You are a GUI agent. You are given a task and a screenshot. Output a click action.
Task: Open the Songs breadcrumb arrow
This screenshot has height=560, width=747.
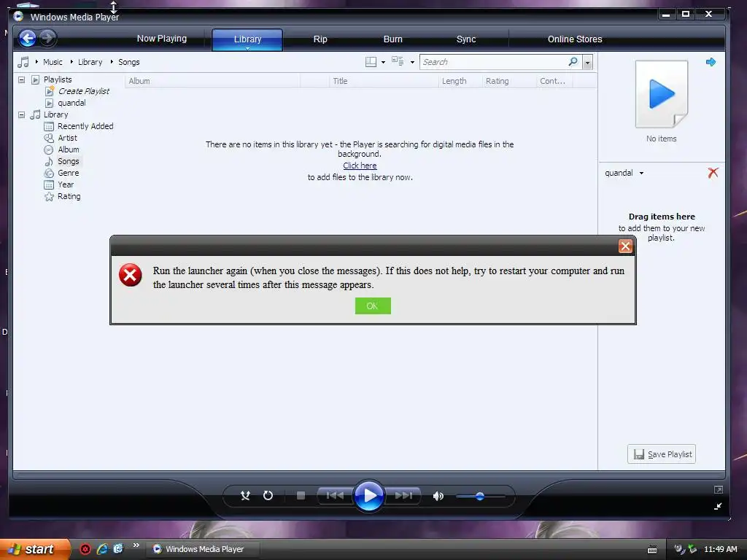click(x=112, y=62)
